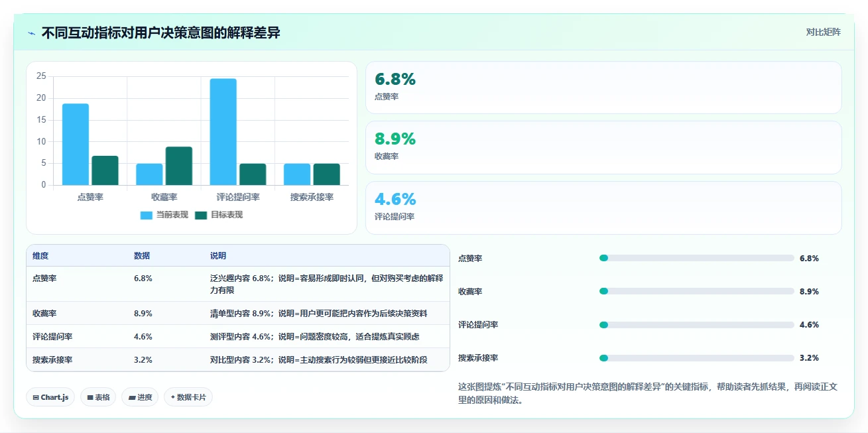Click the 6.8% 点赞率 data card
The width and height of the screenshot is (868, 433).
click(x=603, y=88)
